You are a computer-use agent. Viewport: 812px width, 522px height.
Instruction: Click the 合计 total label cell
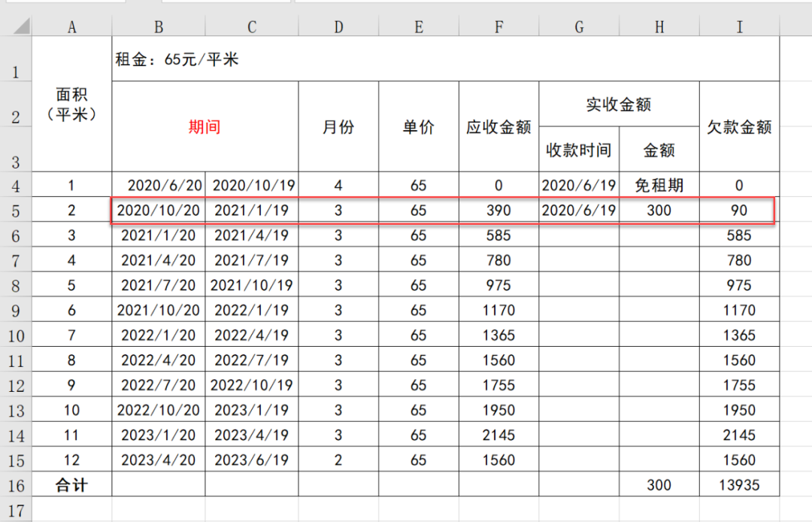[72, 485]
